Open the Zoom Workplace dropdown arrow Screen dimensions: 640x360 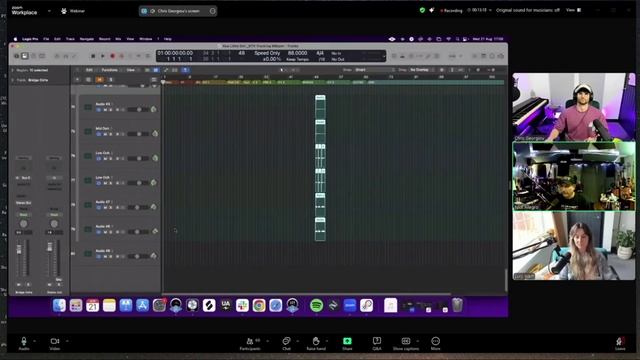pyautogui.click(x=49, y=11)
